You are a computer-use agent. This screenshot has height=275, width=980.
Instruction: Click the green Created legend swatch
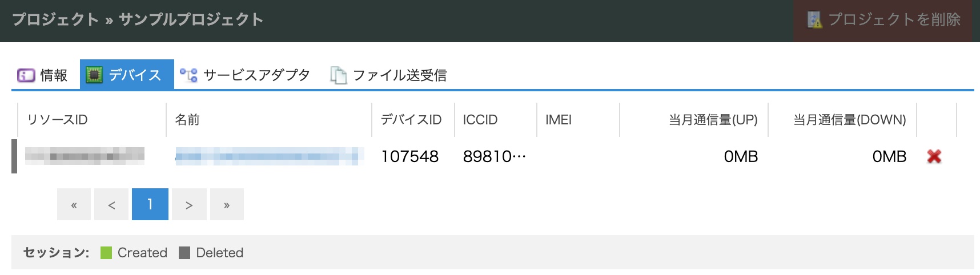106,253
